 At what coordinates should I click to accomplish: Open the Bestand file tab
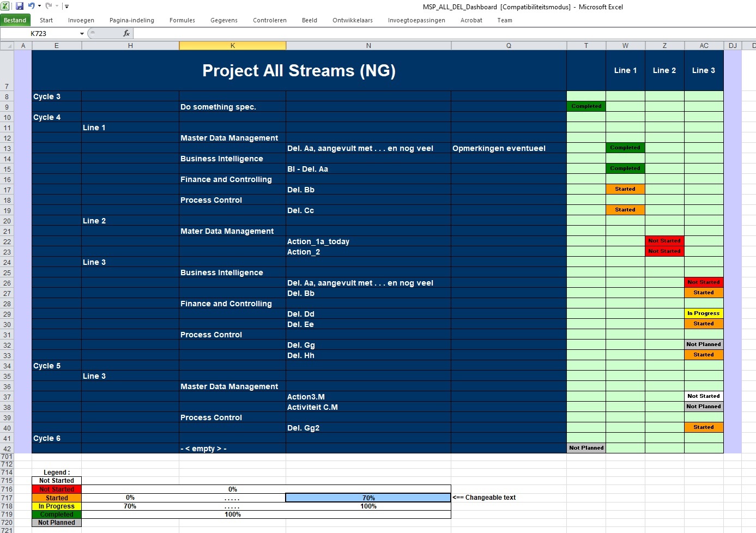coord(15,20)
